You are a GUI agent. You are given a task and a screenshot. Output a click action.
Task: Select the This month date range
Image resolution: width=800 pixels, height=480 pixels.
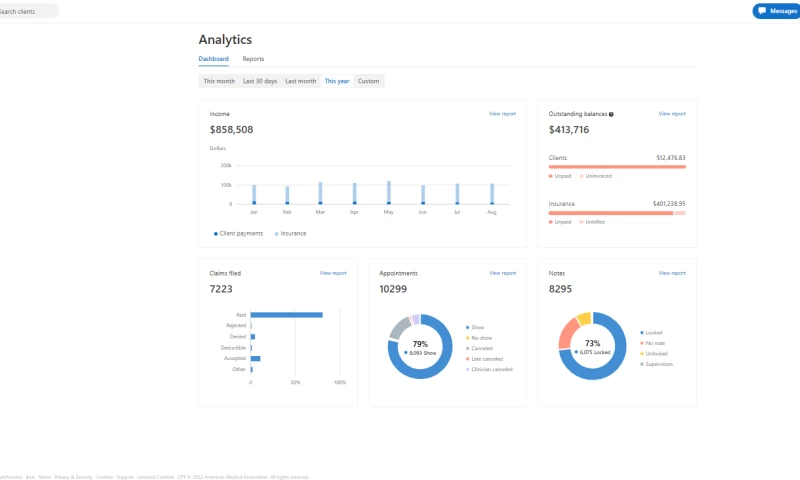219,81
